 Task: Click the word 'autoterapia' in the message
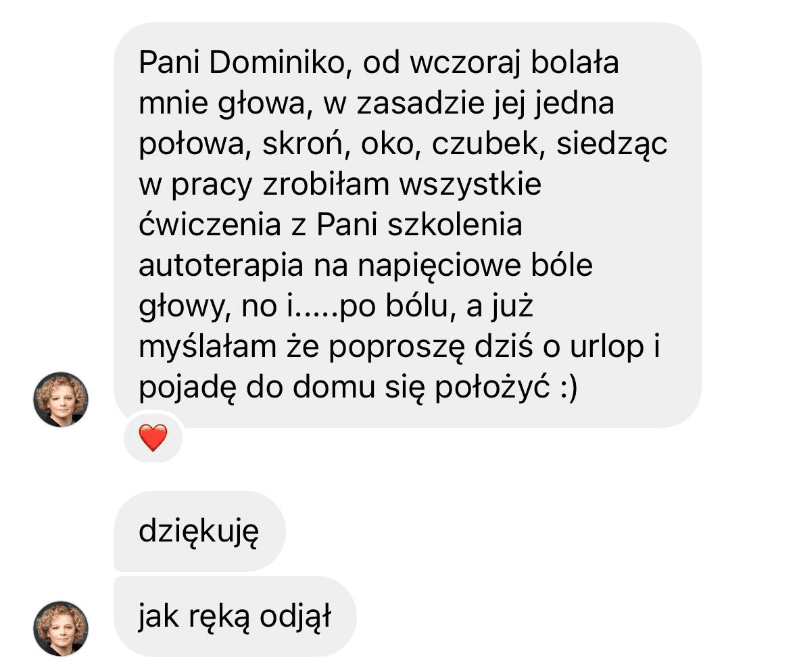tap(221, 266)
